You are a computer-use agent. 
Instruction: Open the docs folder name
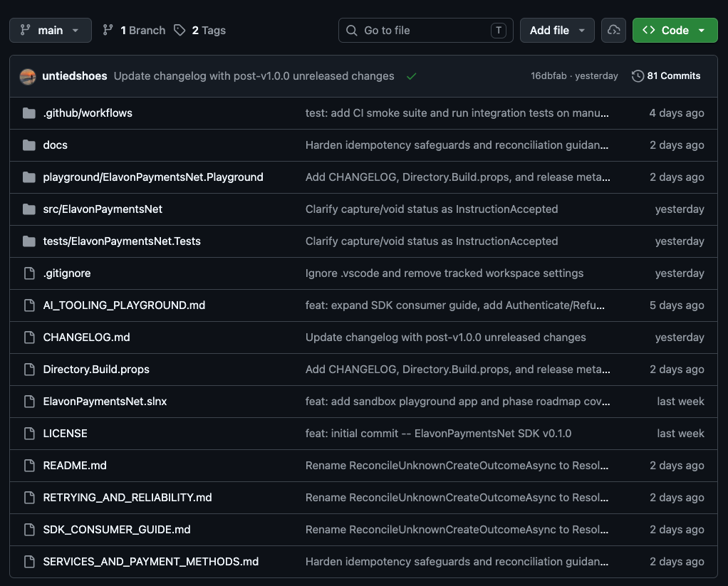[x=56, y=145]
